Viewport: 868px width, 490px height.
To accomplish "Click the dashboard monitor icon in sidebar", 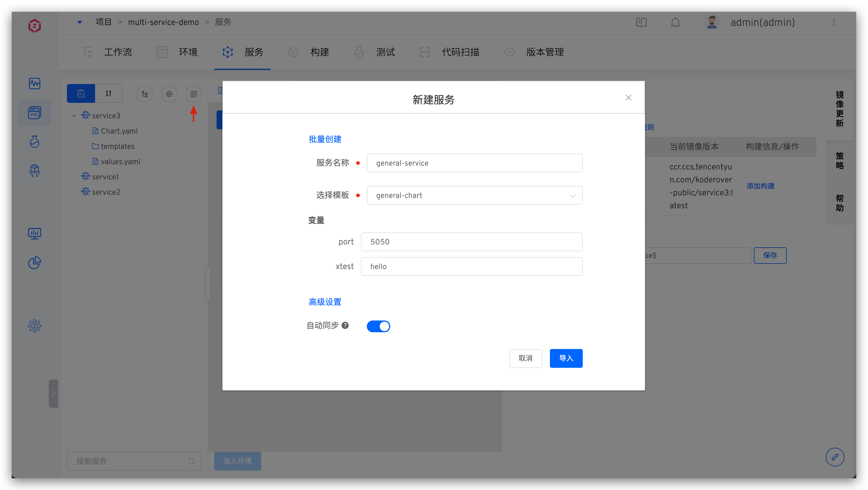I will (x=35, y=233).
